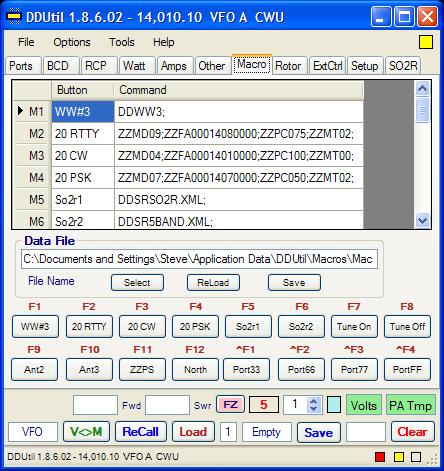
Task: Click the empty white status square at bottom right
Action: (x=416, y=457)
